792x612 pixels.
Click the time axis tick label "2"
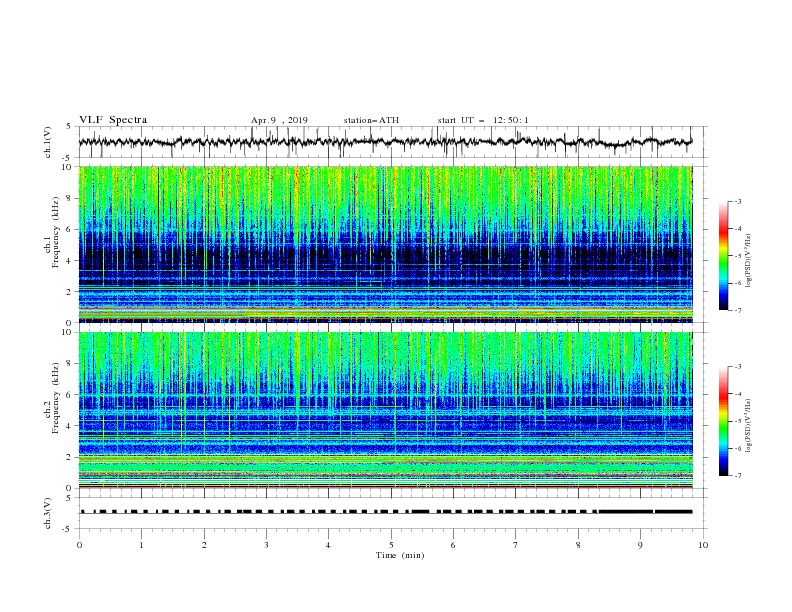tap(204, 545)
